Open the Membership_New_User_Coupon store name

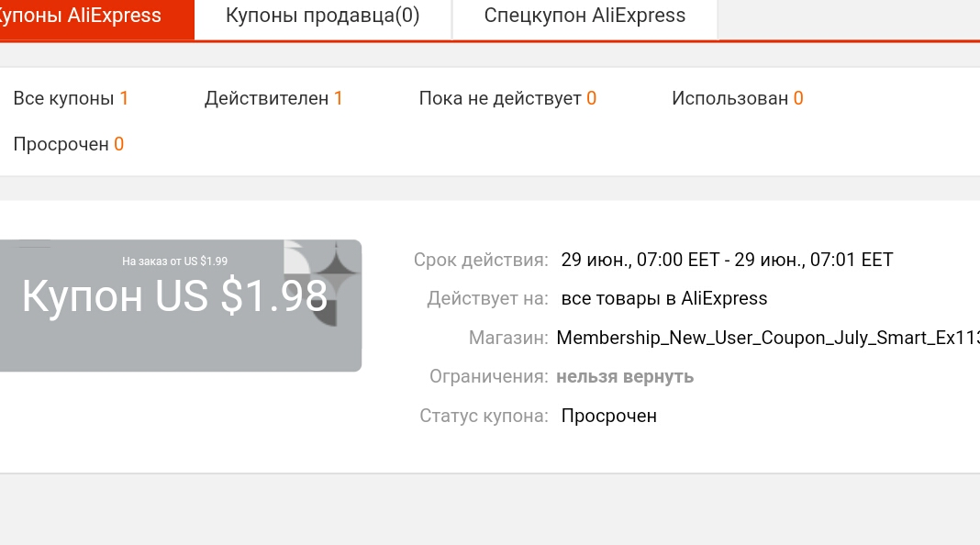point(768,338)
